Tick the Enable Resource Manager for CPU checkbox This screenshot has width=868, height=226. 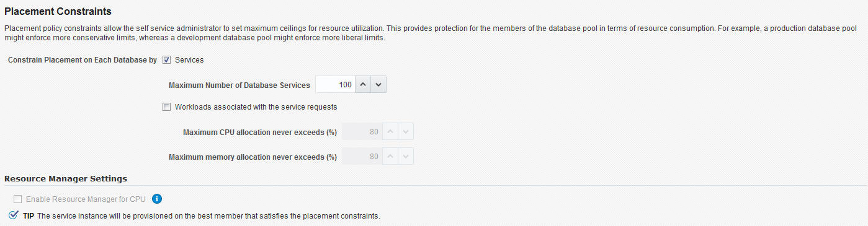17,199
